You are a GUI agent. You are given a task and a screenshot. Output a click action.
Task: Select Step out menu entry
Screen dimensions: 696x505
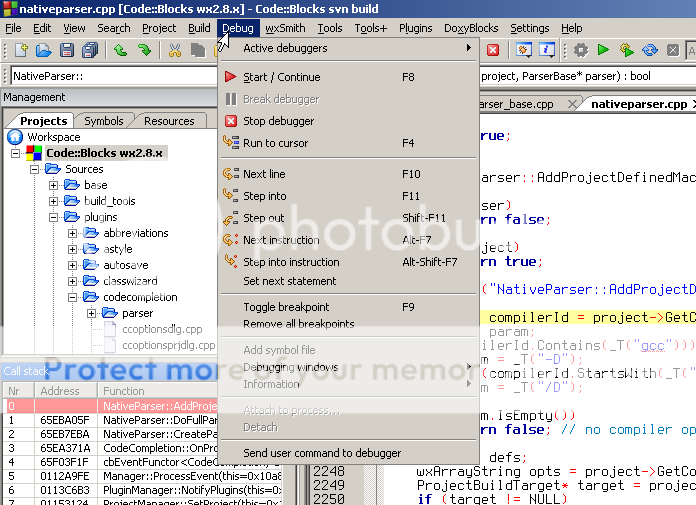[x=349, y=218]
